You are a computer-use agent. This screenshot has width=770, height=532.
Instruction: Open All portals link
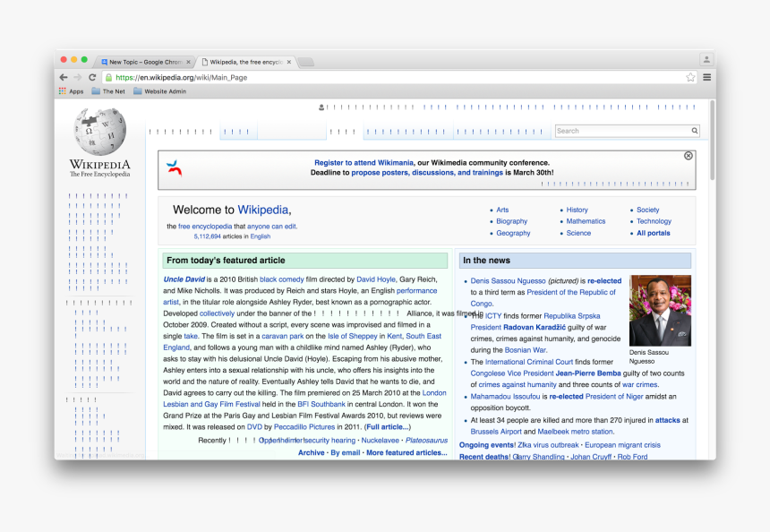(653, 234)
